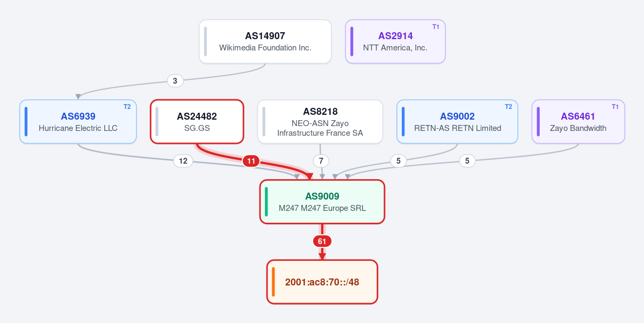The width and height of the screenshot is (644, 323).
Task: Select the red-outlined AS24482 SG.GS node
Action: click(x=197, y=122)
